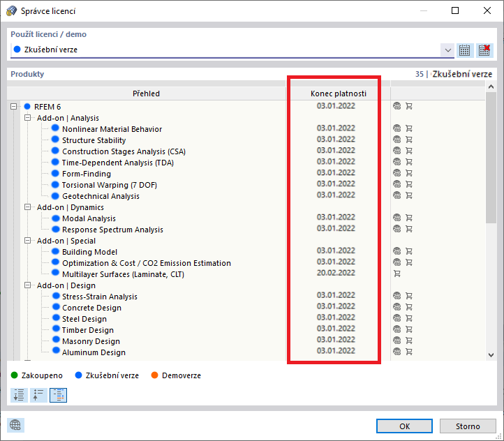Click the 20.02.2022 expiry date cell

point(336,273)
